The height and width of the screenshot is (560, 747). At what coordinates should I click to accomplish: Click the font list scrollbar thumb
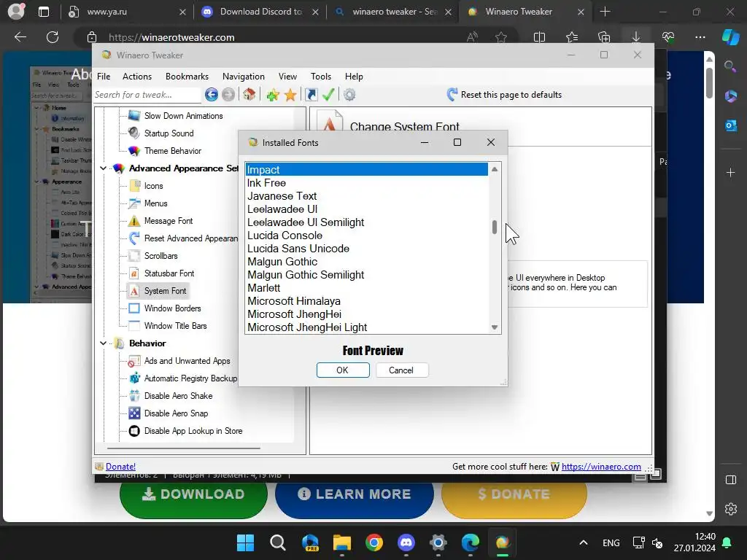495,227
